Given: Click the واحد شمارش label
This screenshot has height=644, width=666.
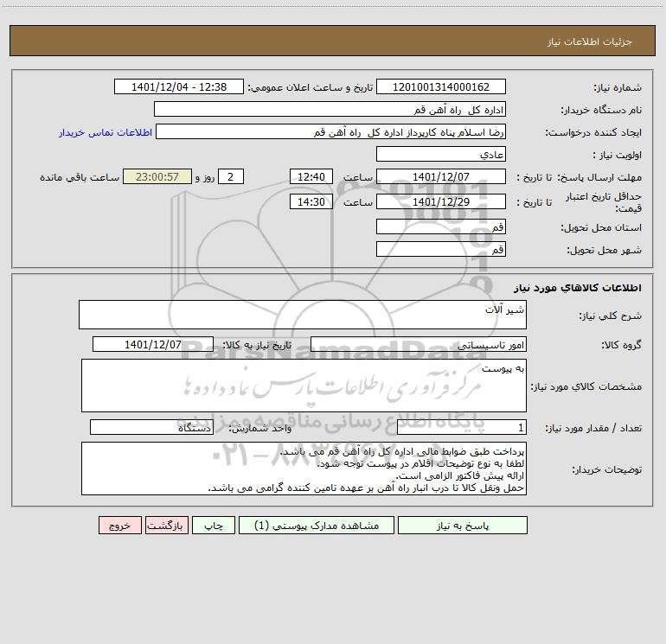Looking at the screenshot, I should coord(260,429).
